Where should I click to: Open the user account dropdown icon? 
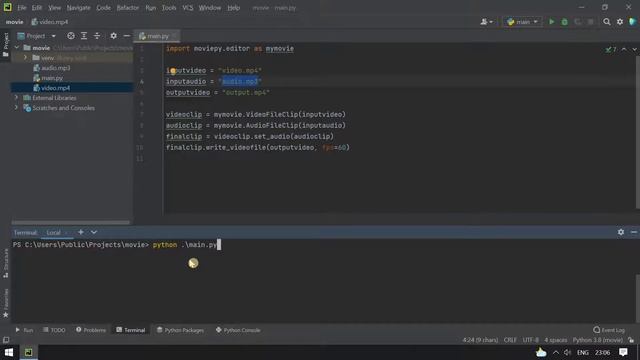486,22
